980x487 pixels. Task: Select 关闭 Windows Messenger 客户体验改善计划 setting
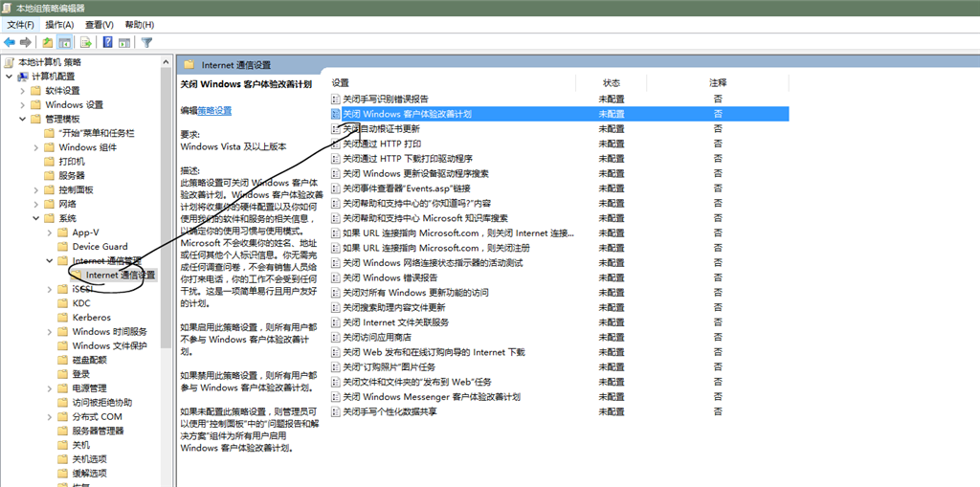[432, 397]
